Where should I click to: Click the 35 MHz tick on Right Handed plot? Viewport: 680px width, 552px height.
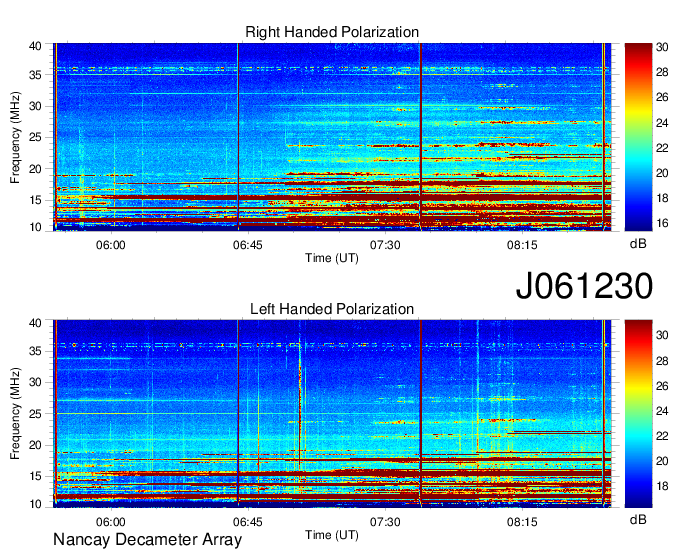(x=35, y=75)
